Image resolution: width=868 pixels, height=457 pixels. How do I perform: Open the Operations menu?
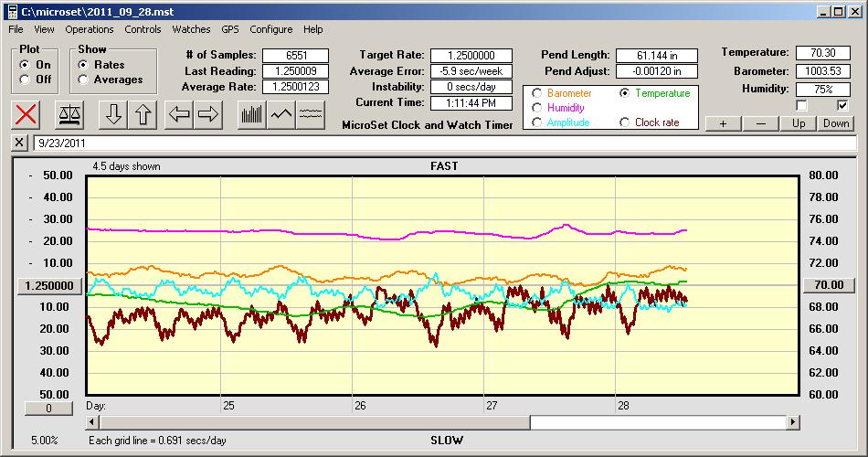90,29
